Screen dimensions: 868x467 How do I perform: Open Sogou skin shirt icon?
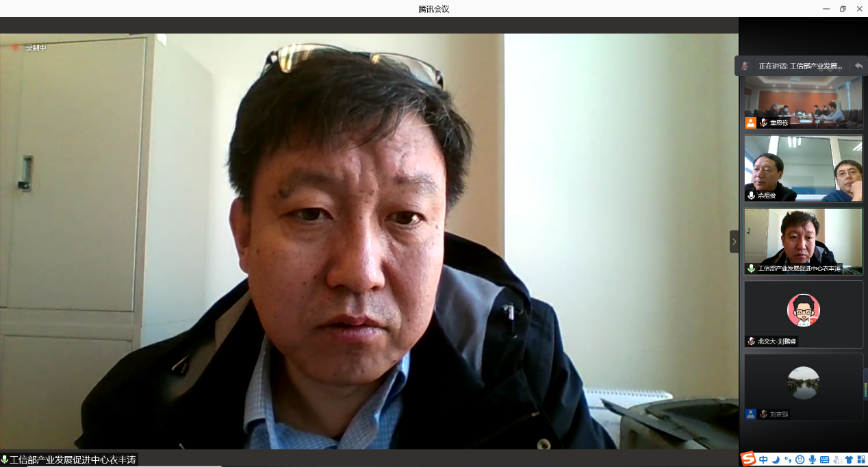pos(849,459)
